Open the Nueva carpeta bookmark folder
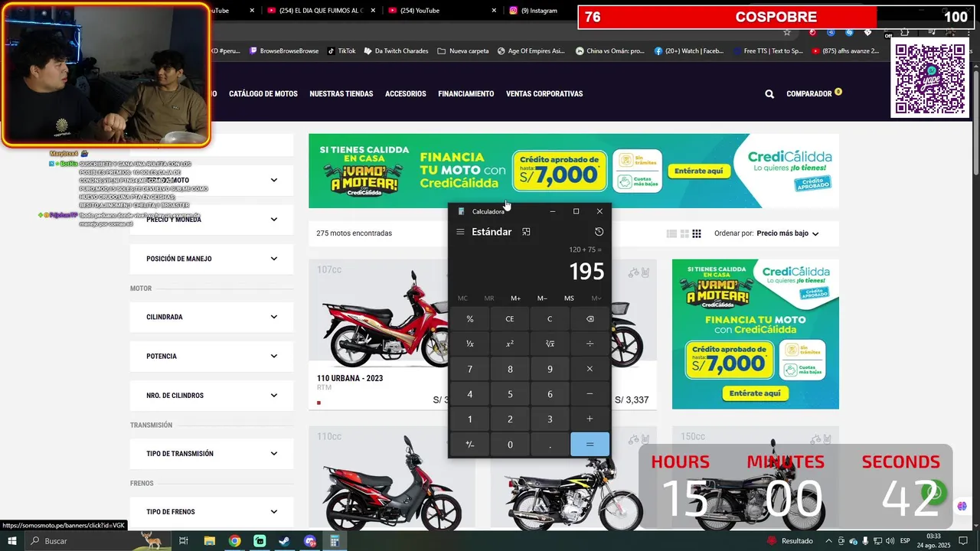The height and width of the screenshot is (551, 980). click(x=463, y=51)
